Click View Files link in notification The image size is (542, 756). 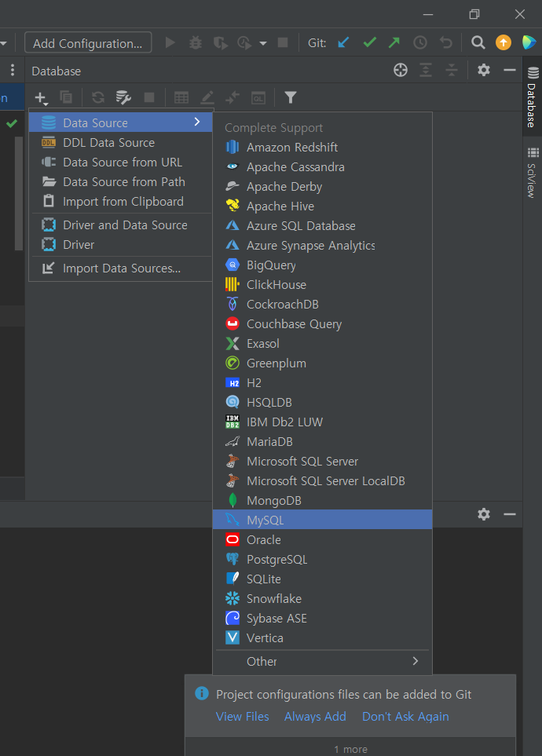point(242,717)
